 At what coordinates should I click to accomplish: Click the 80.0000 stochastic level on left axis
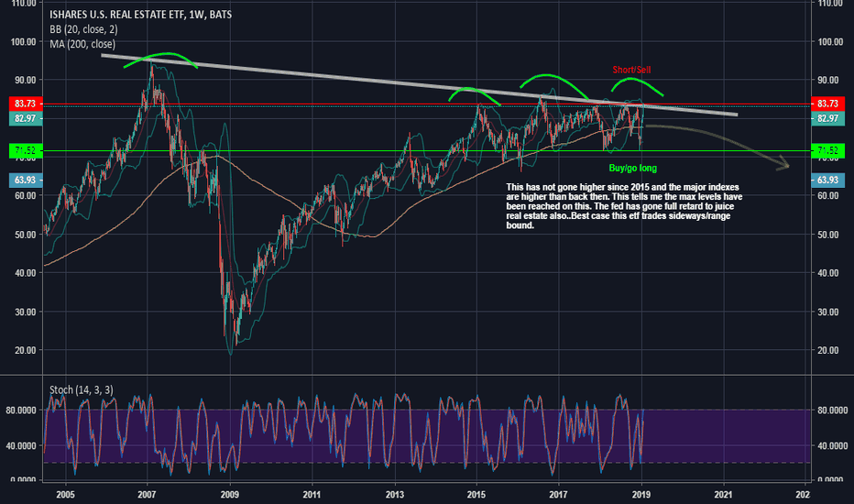coord(21,411)
